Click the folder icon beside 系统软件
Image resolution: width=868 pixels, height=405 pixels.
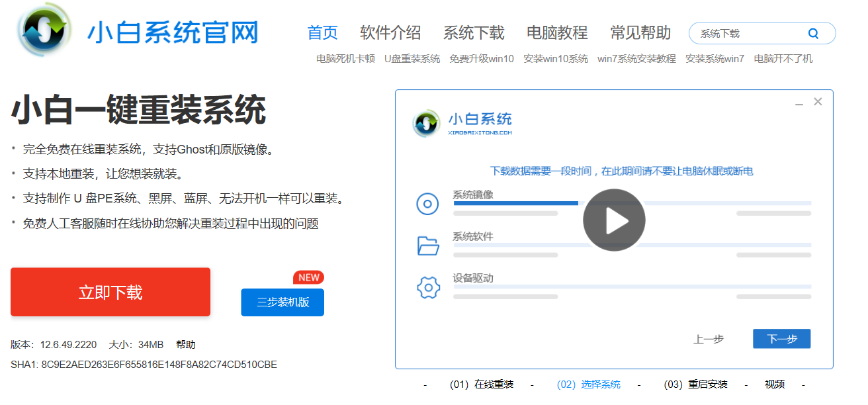coord(428,246)
